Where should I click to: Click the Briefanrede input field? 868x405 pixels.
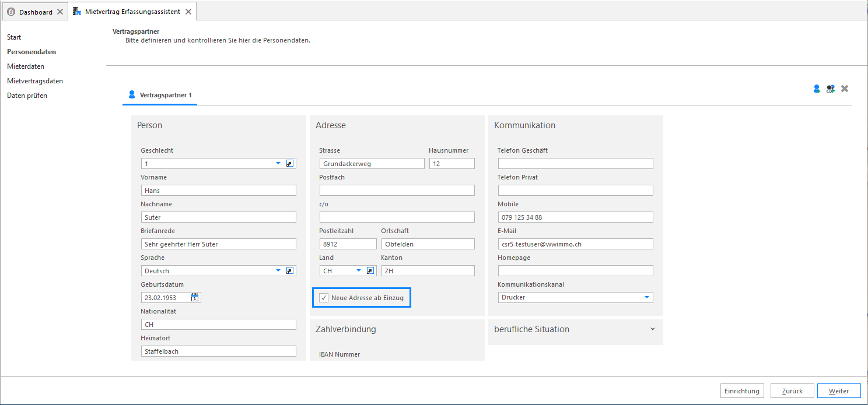219,244
